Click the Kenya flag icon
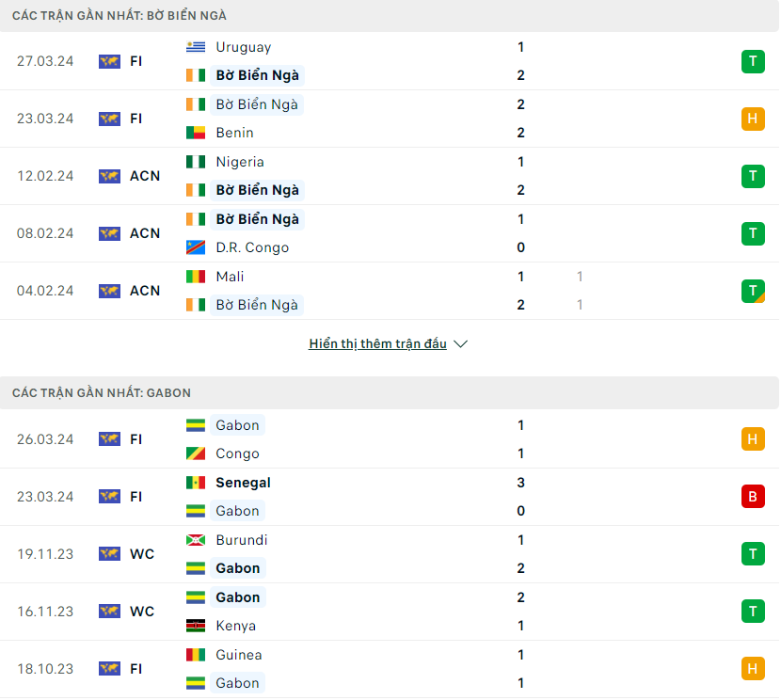781x700 pixels. tap(196, 626)
